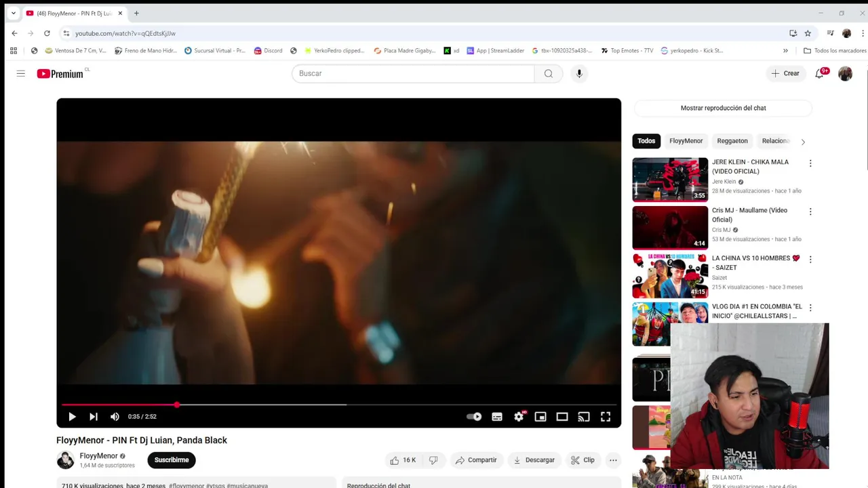Open new browser tab
868x488 pixels.
(x=136, y=13)
